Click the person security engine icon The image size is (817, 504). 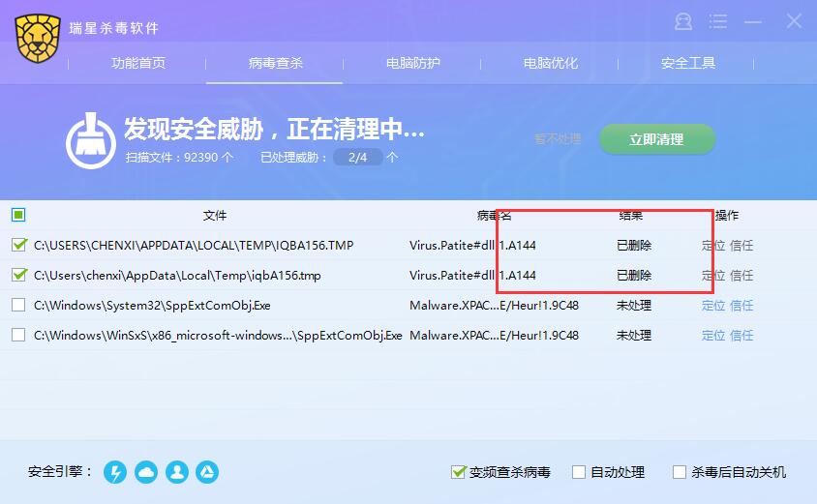tap(176, 472)
